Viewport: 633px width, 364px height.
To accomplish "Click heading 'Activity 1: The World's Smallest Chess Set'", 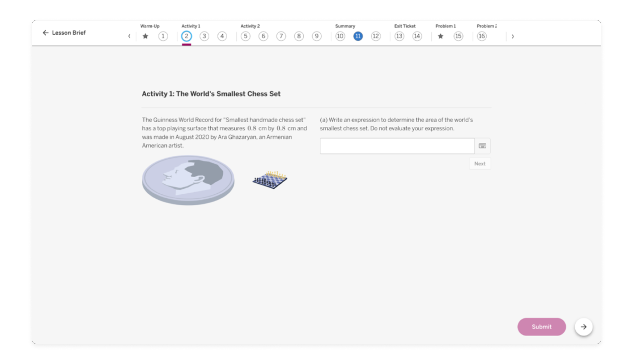I will tap(211, 94).
